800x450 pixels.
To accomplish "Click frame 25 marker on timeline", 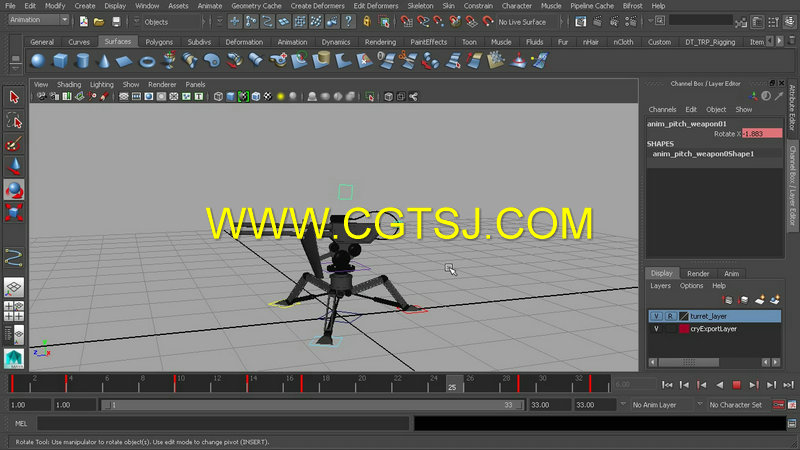I will point(453,384).
